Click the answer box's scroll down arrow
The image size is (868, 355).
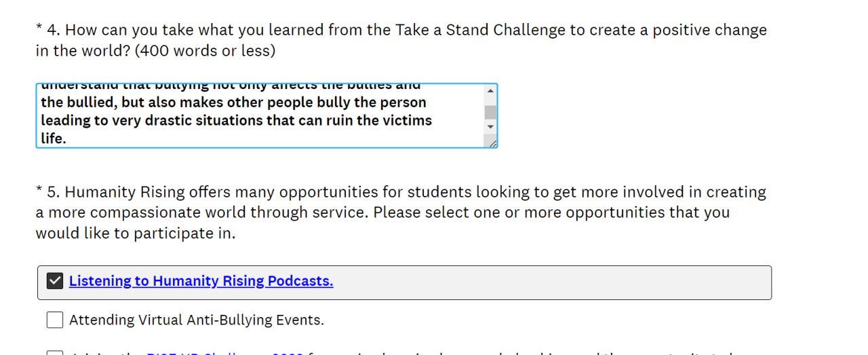click(490, 127)
